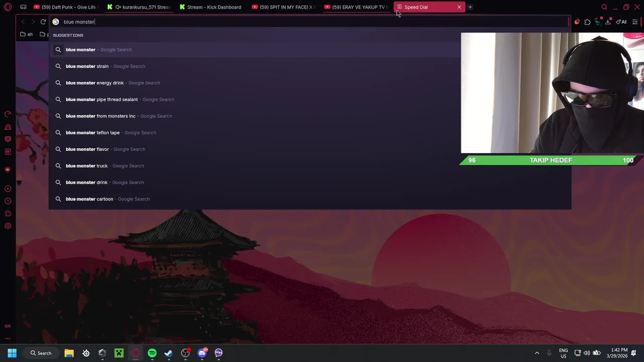The width and height of the screenshot is (644, 362).
Task: Open the sidebar history clock icon
Action: point(8,201)
